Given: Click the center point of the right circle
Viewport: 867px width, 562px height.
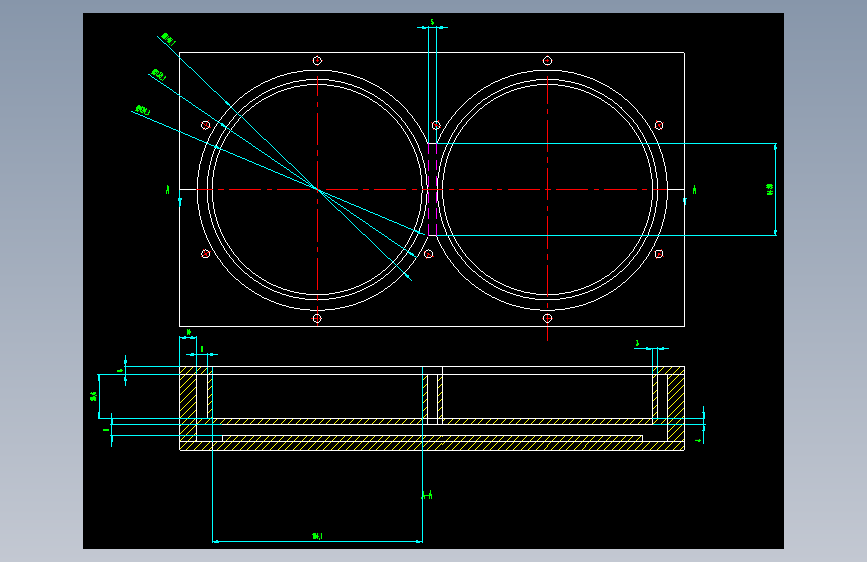Looking at the screenshot, I should coord(547,189).
